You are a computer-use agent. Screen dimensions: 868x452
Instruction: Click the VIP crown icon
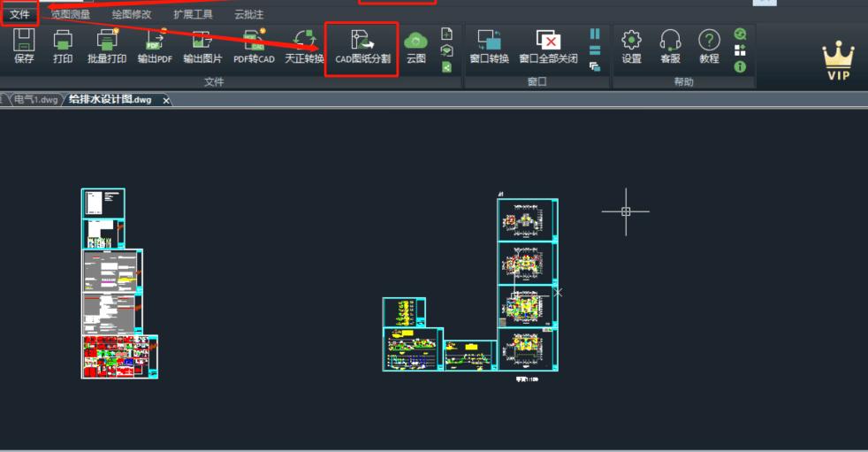pyautogui.click(x=838, y=61)
